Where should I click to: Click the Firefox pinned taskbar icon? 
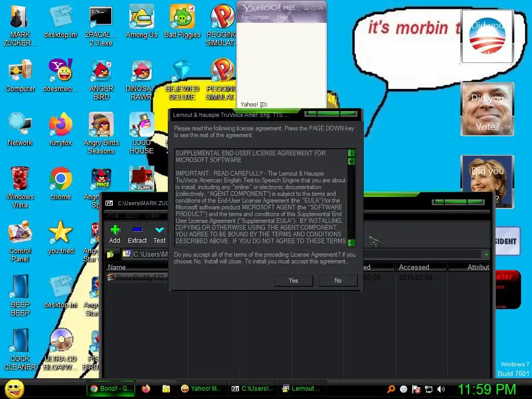146,389
